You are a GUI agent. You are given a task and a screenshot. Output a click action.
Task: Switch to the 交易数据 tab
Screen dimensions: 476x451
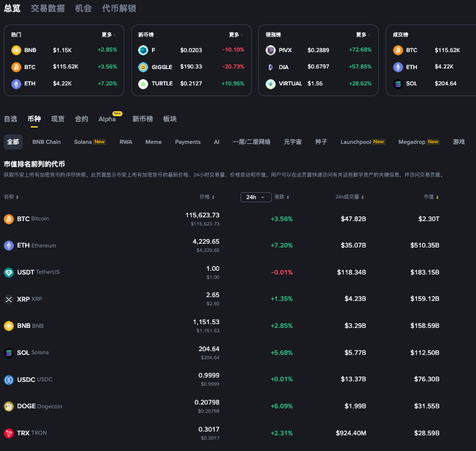coord(48,9)
